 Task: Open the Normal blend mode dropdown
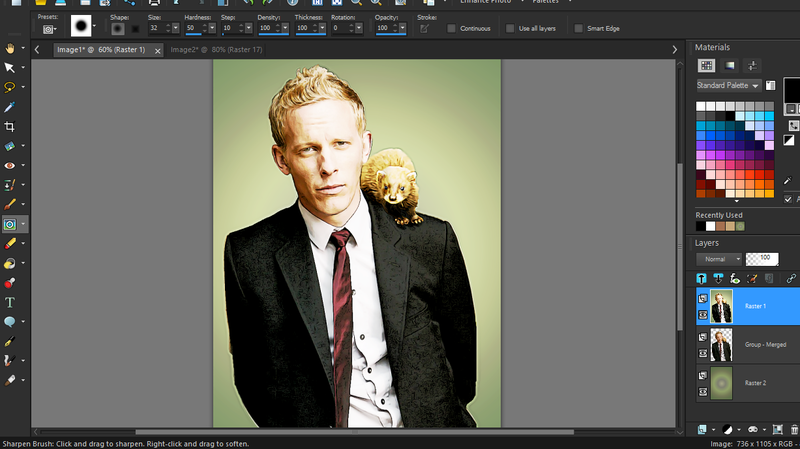(x=718, y=259)
